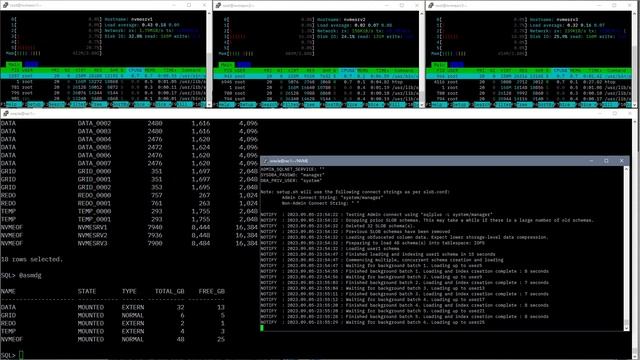Click the REDO_0000 disk name
Viewport: 640px width, 360px height.
[94, 195]
